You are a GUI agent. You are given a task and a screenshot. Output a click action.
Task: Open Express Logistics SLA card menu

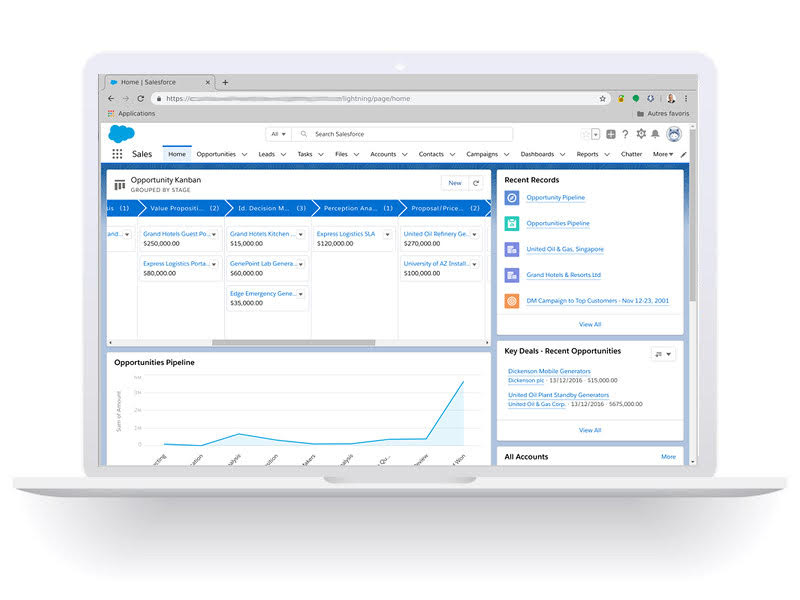[x=388, y=234]
